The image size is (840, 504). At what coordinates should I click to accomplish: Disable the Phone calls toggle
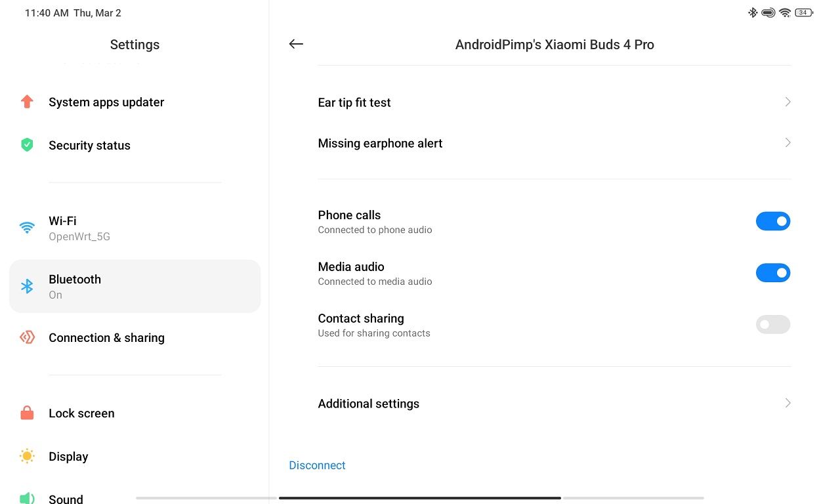(773, 221)
